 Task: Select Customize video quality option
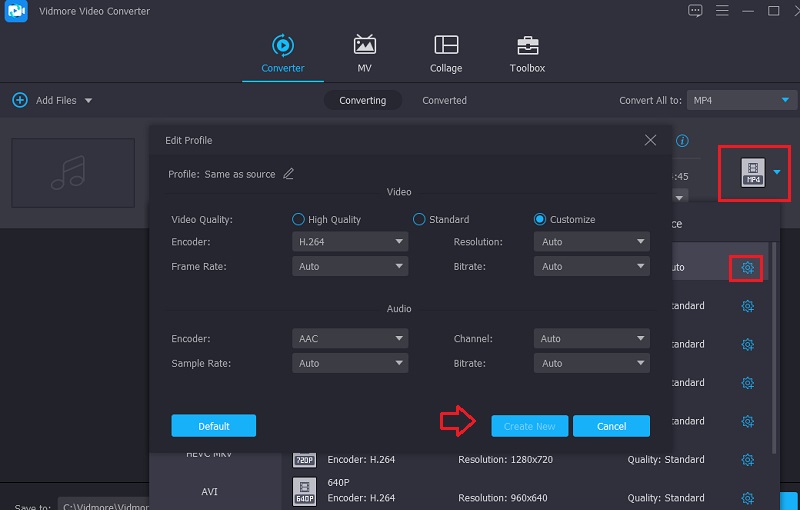pyautogui.click(x=540, y=219)
